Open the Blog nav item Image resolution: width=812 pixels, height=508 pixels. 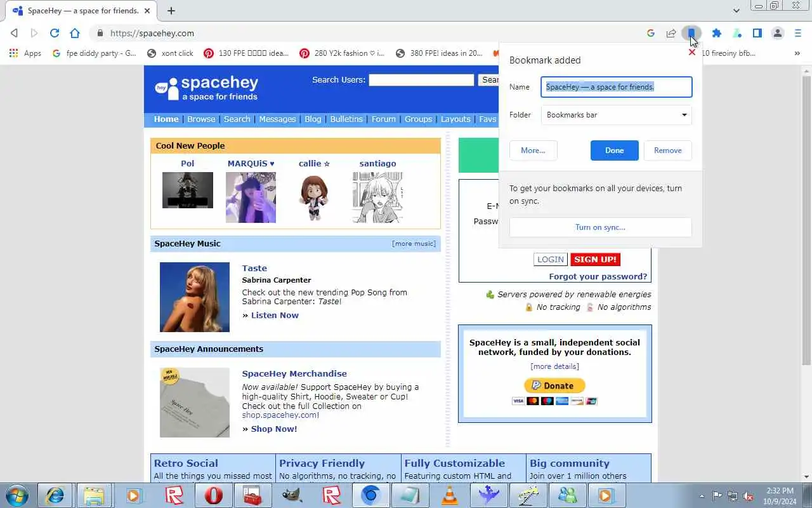coord(313,119)
